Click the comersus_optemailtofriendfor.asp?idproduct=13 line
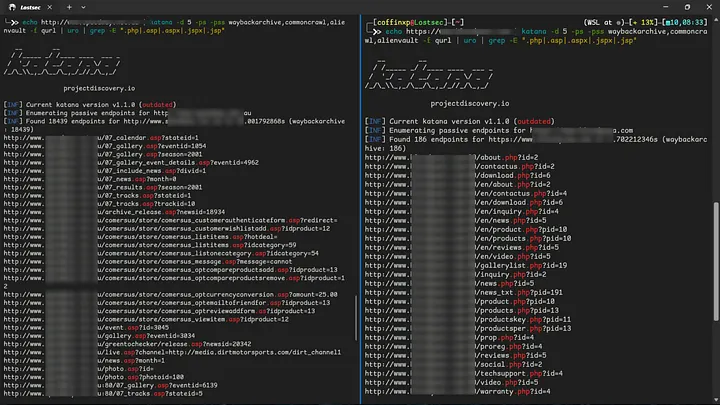720x405 pixels. (x=167, y=303)
